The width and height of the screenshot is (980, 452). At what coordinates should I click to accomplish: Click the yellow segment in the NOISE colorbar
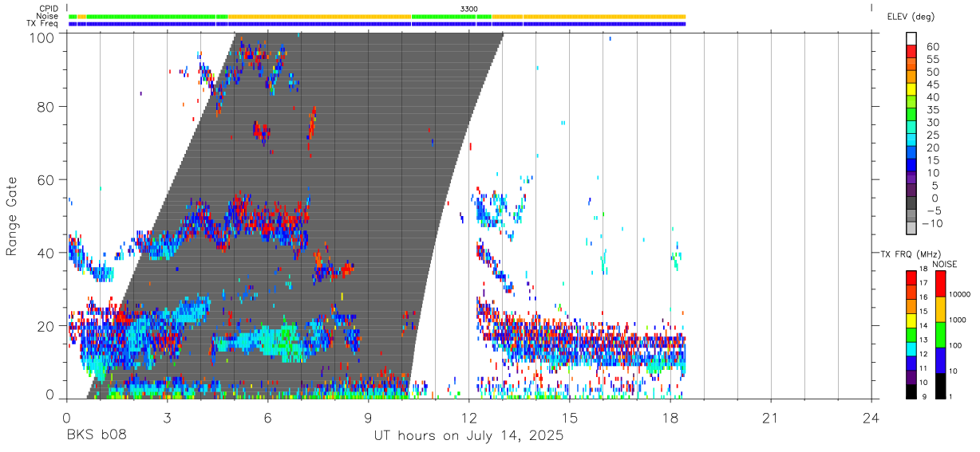[939, 309]
